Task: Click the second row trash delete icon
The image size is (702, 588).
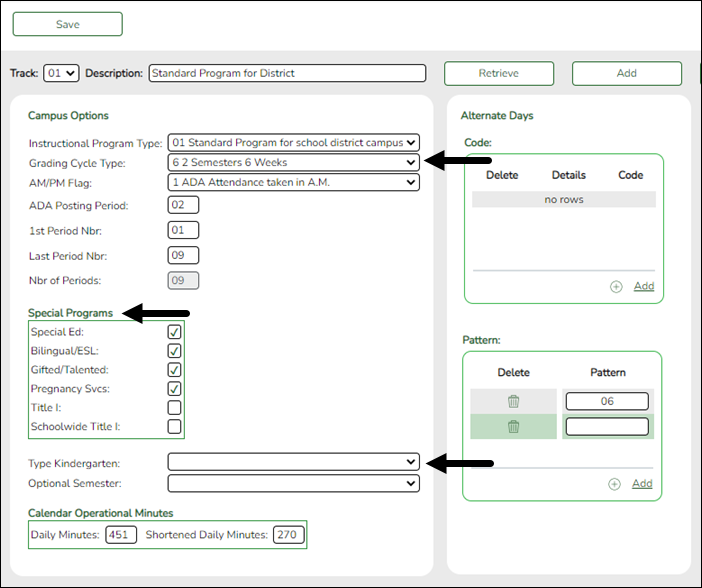Action: click(513, 427)
